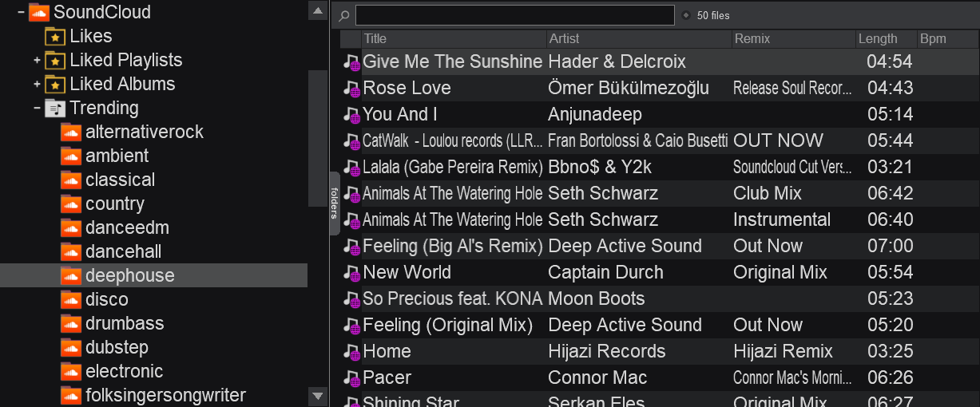
Task: Toggle the vertical folders panel handle
Action: (334, 203)
